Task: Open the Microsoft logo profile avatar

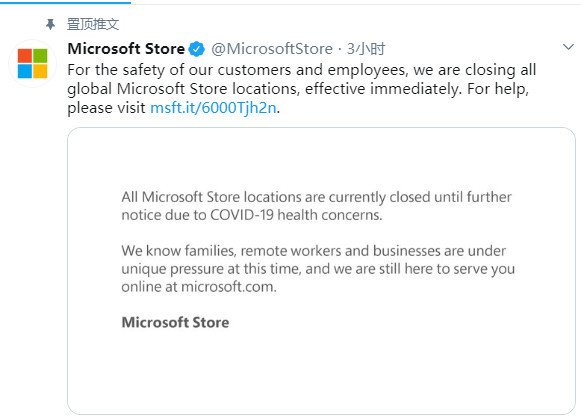Action: point(33,63)
